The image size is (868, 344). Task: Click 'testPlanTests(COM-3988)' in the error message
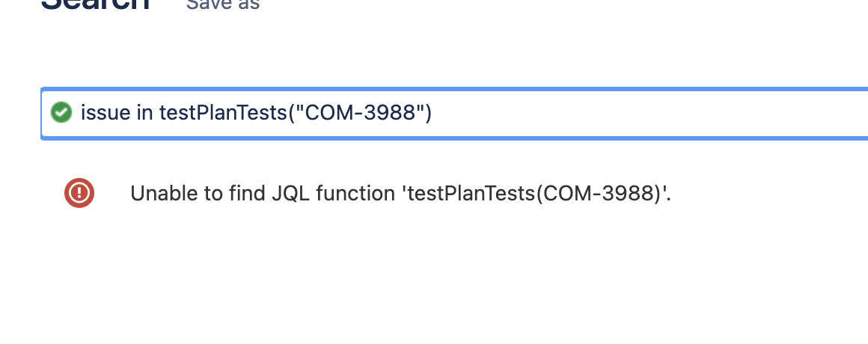(x=537, y=194)
